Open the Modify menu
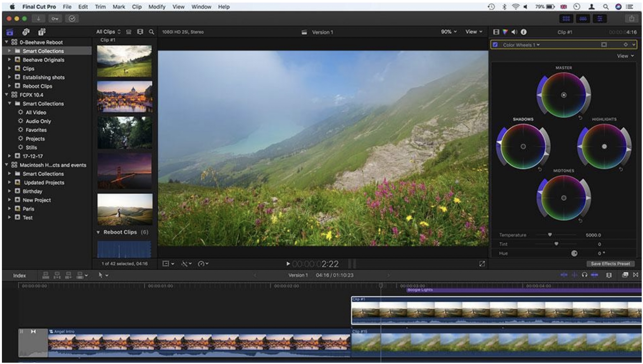 click(x=157, y=7)
